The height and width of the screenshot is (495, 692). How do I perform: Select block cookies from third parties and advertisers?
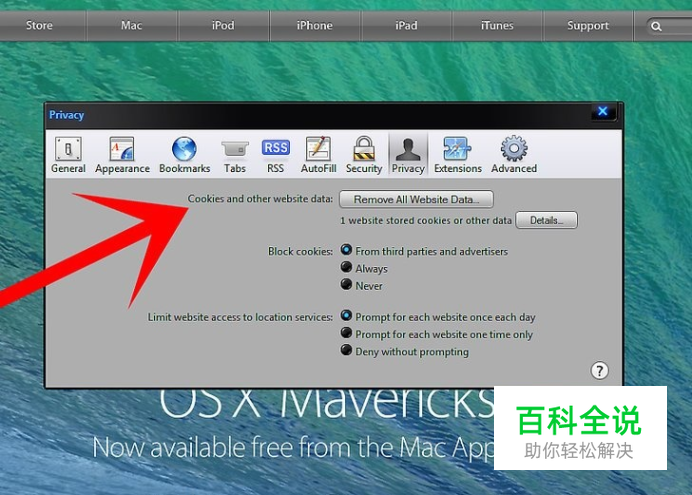(x=346, y=250)
